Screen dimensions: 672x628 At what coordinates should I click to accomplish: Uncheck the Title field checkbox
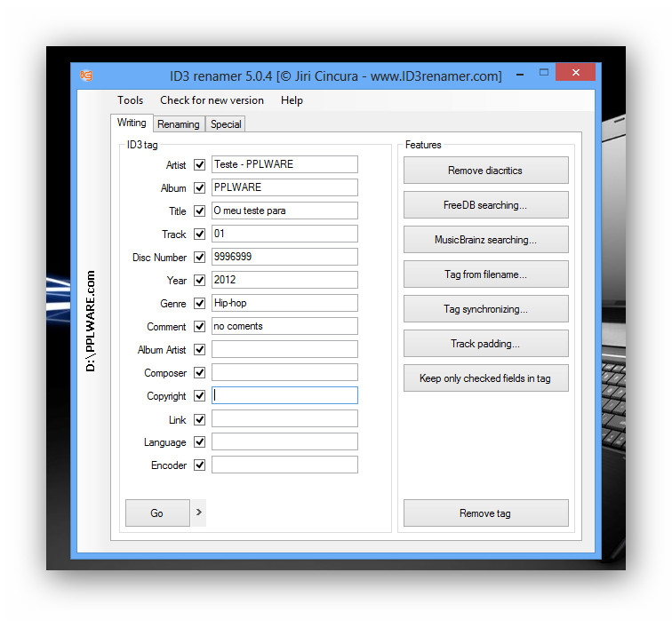click(199, 211)
